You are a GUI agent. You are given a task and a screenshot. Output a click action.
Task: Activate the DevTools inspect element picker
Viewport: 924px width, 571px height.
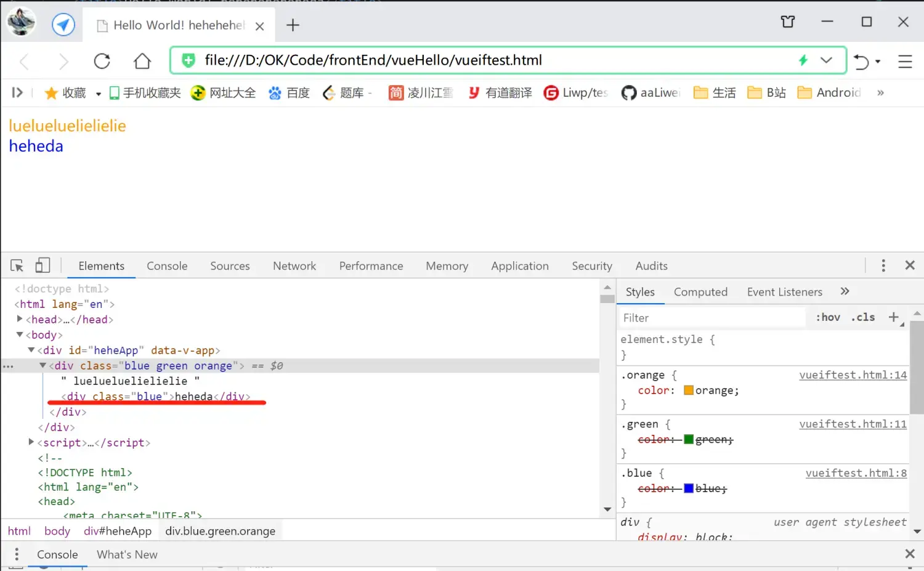17,265
